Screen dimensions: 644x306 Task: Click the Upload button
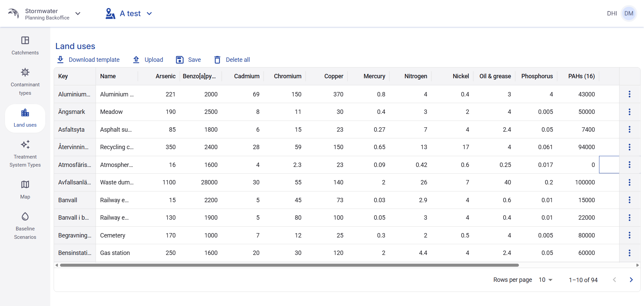coord(148,60)
